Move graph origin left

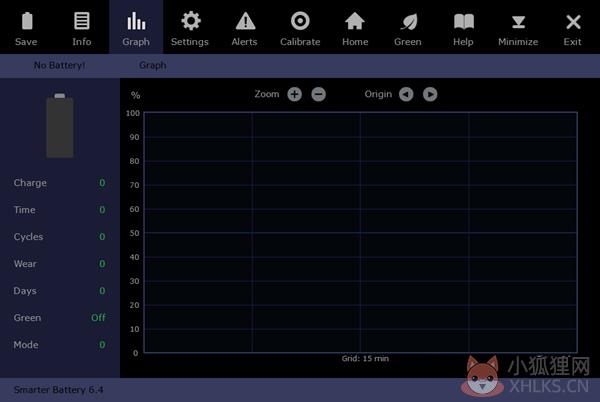click(x=406, y=94)
